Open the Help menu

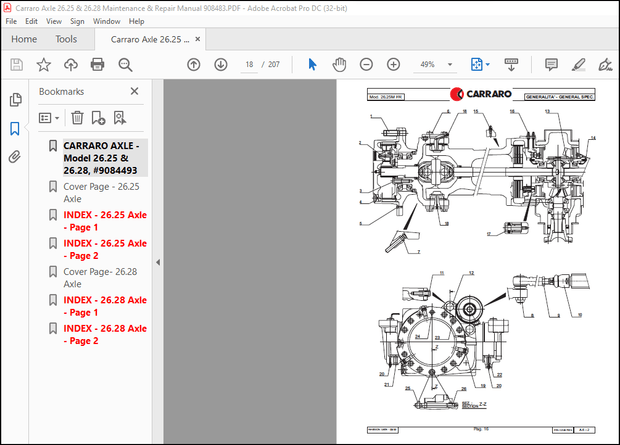pyautogui.click(x=136, y=21)
